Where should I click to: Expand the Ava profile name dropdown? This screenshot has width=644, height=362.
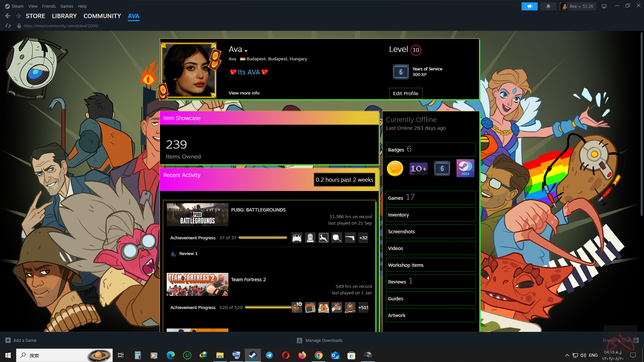(x=246, y=51)
